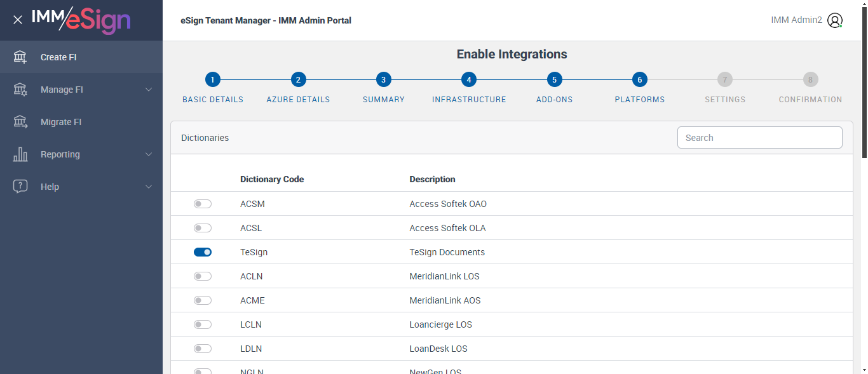Sort by the Dictionary Code column header
This screenshot has height=374, width=868.
click(x=272, y=179)
